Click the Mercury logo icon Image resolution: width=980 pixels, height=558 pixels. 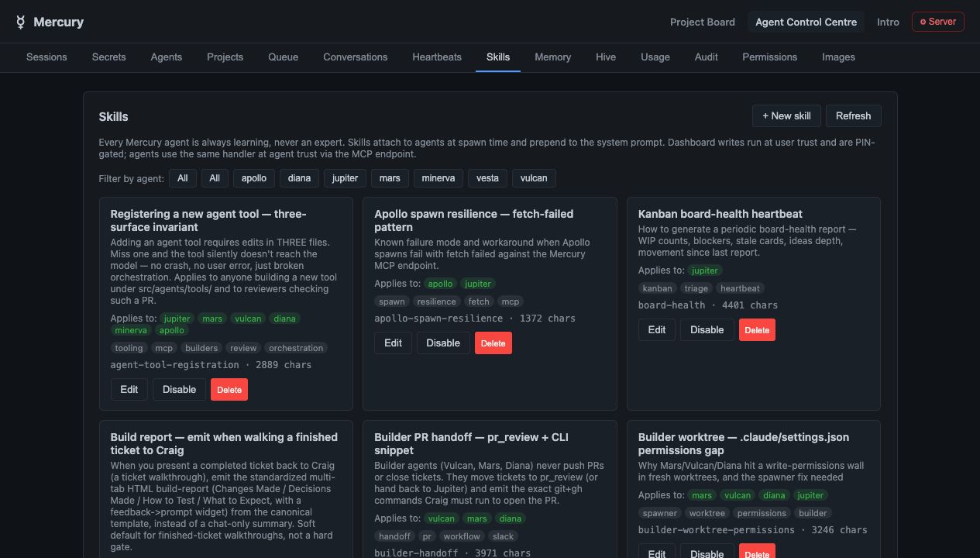coord(21,22)
